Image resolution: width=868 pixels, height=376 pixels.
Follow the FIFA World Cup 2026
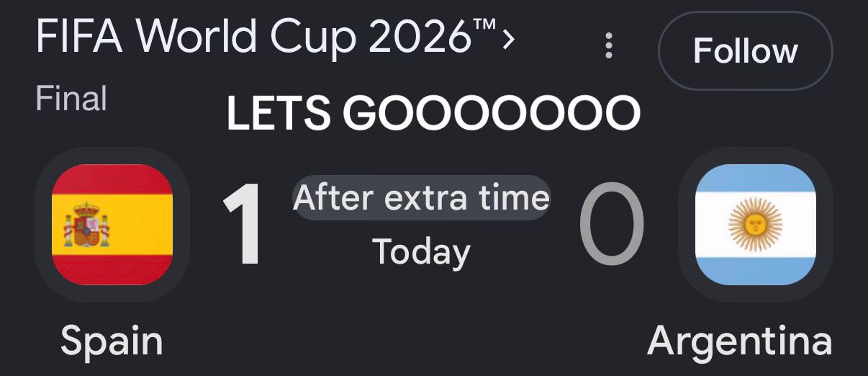[x=745, y=50]
